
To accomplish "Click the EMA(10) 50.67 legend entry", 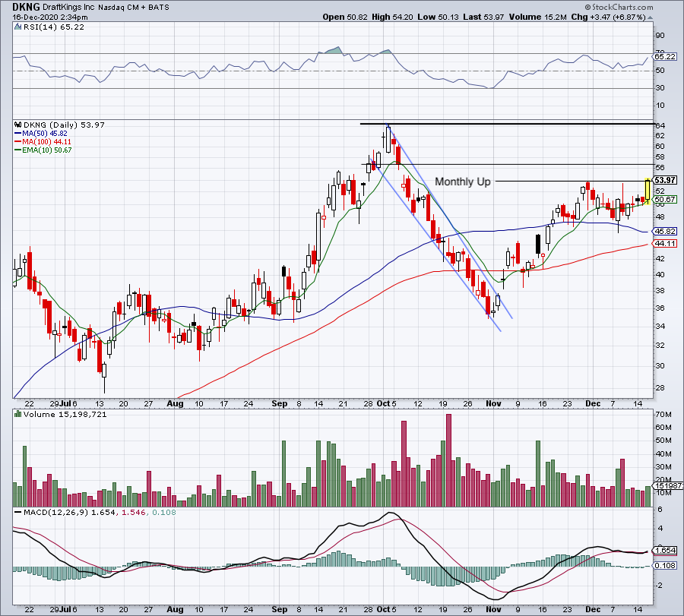I will (46, 150).
